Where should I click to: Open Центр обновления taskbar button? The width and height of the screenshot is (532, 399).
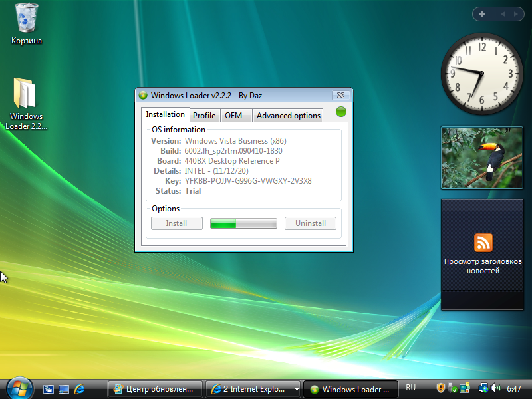coord(155,389)
